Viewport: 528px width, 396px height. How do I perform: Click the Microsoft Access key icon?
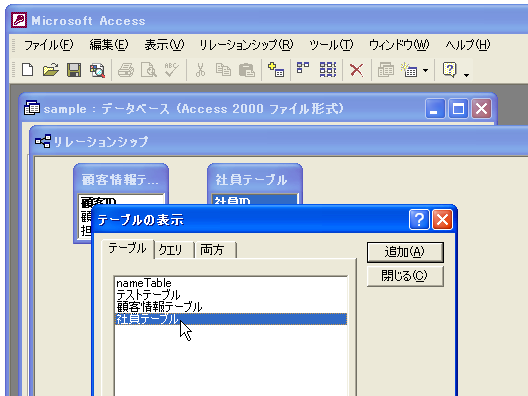tap(19, 20)
